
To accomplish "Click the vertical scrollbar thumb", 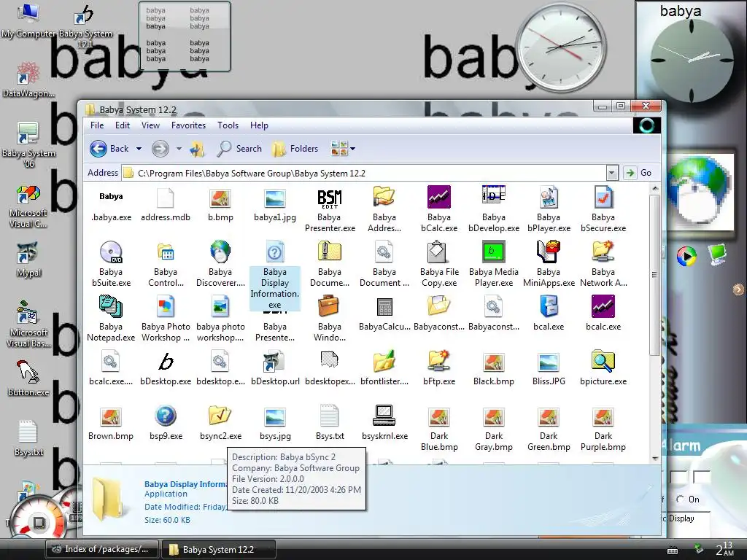I will [x=654, y=275].
